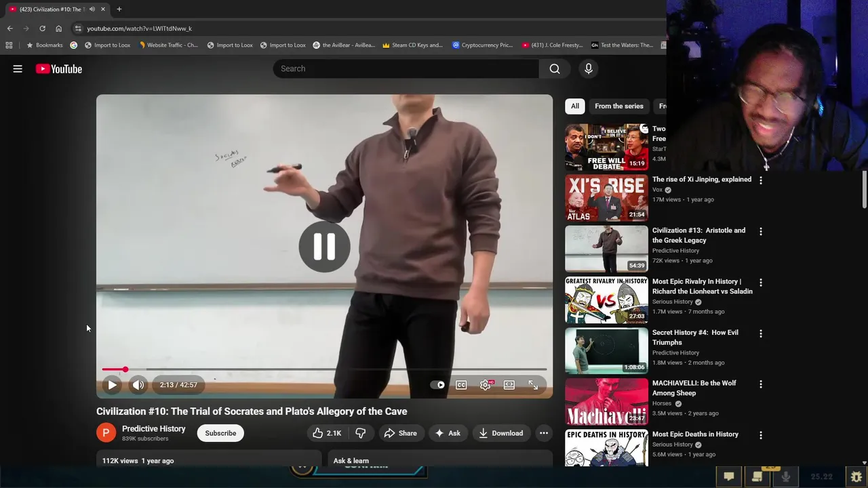Open the Xi's Rise video thumbnail
This screenshot has height=488, width=868.
[x=606, y=197]
